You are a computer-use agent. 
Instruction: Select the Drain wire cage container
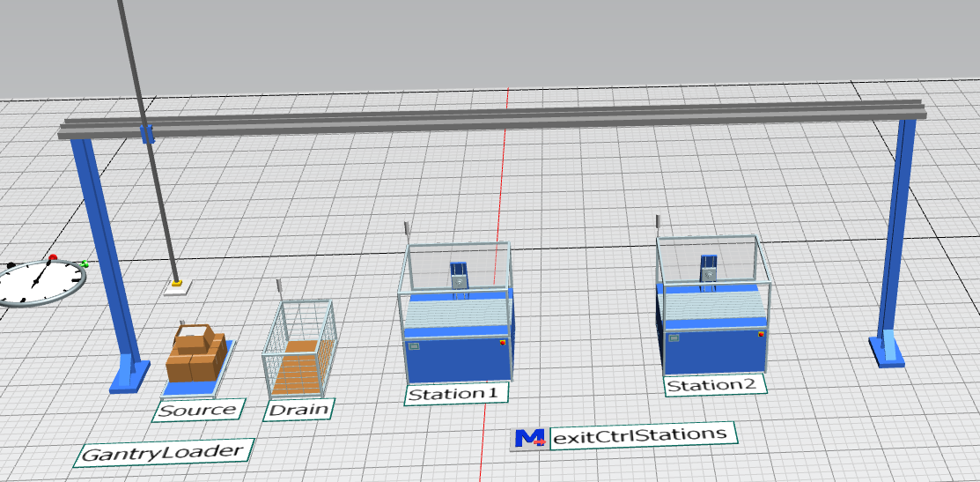pos(299,350)
